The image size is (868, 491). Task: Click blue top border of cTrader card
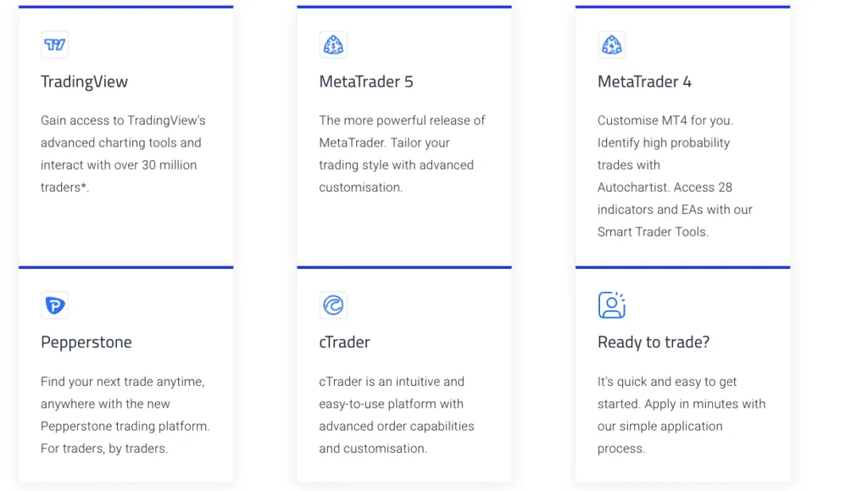pos(404,267)
